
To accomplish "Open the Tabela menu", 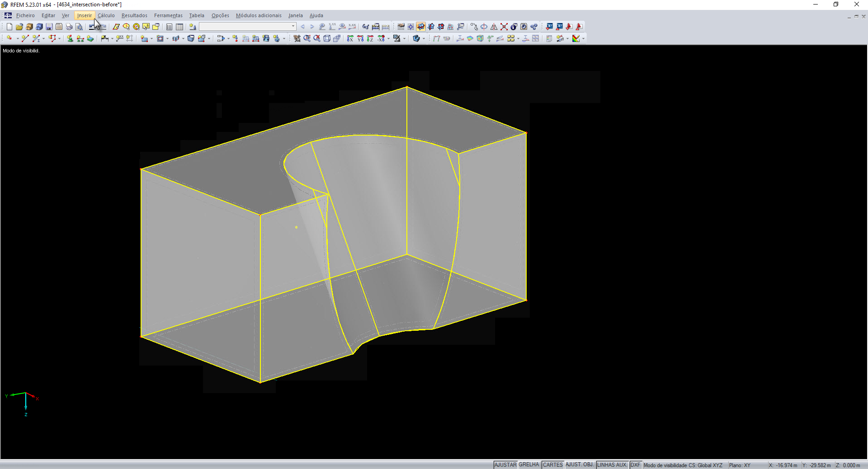I will [x=197, y=15].
